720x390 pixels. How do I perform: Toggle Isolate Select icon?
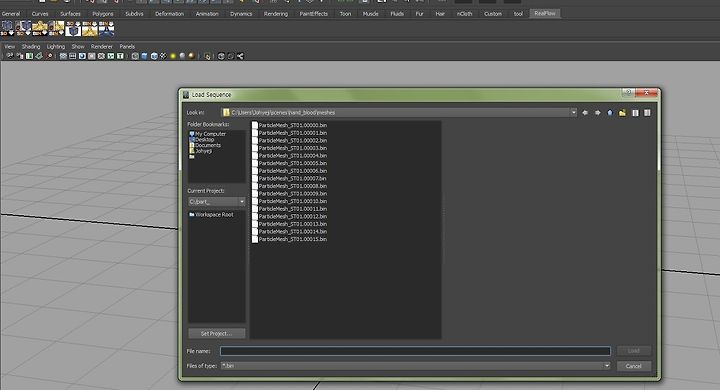pos(207,56)
